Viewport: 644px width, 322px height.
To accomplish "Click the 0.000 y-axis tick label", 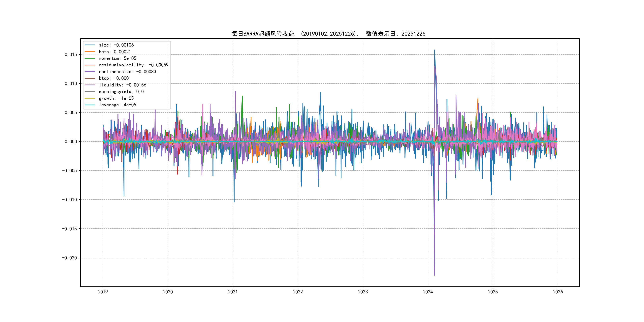I will click(x=71, y=142).
